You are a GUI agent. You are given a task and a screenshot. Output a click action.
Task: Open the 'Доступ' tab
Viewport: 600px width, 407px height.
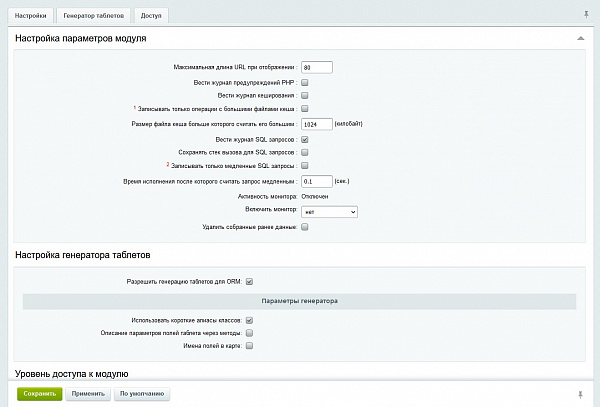point(150,16)
